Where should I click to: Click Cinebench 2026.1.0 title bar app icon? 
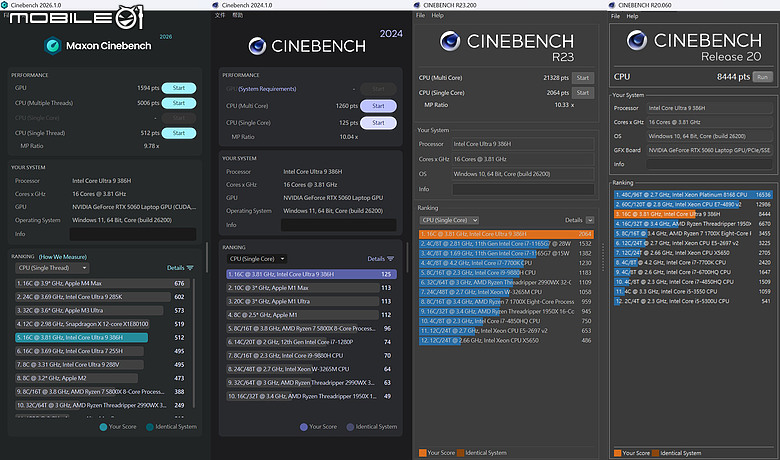tap(4, 4)
